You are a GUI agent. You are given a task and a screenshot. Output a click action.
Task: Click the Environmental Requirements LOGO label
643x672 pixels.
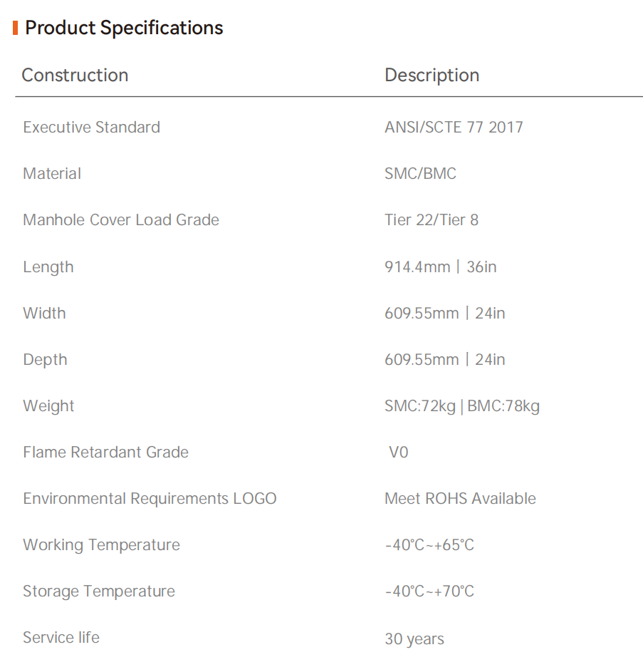point(150,499)
